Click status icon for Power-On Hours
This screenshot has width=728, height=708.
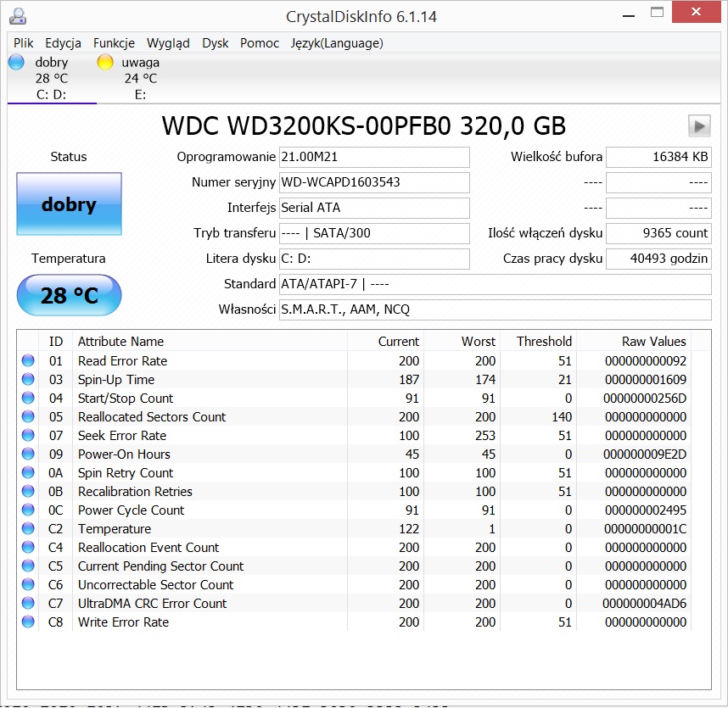(28, 454)
